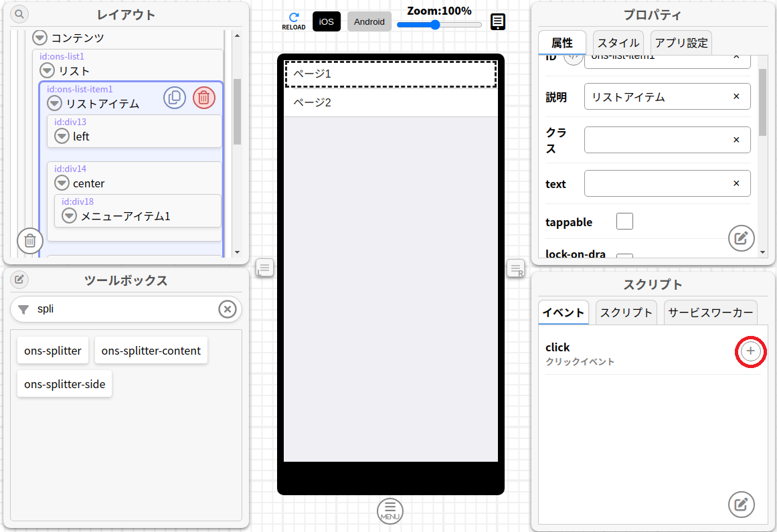Image resolution: width=777 pixels, height=532 pixels.
Task: Click trash icon at bottom of layout panel
Action: coord(30,241)
